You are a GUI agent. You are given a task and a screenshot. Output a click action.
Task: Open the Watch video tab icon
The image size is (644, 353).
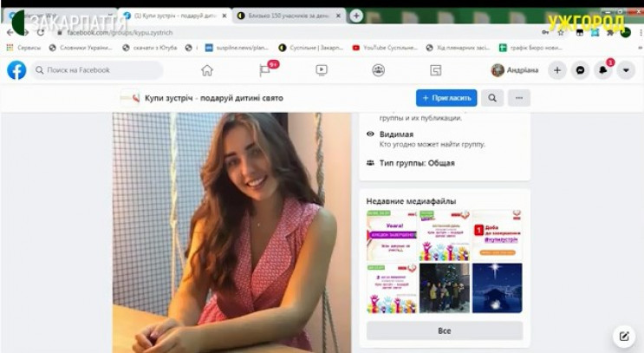click(x=322, y=70)
